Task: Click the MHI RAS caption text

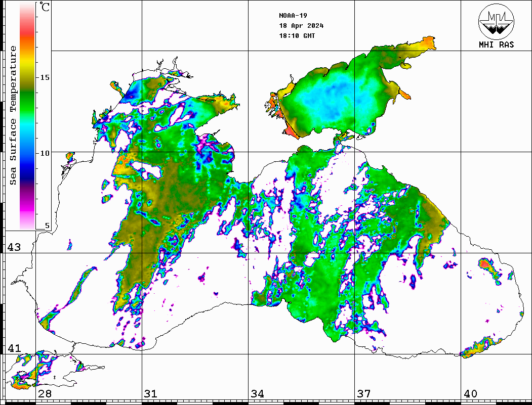Action: pyautogui.click(x=497, y=44)
